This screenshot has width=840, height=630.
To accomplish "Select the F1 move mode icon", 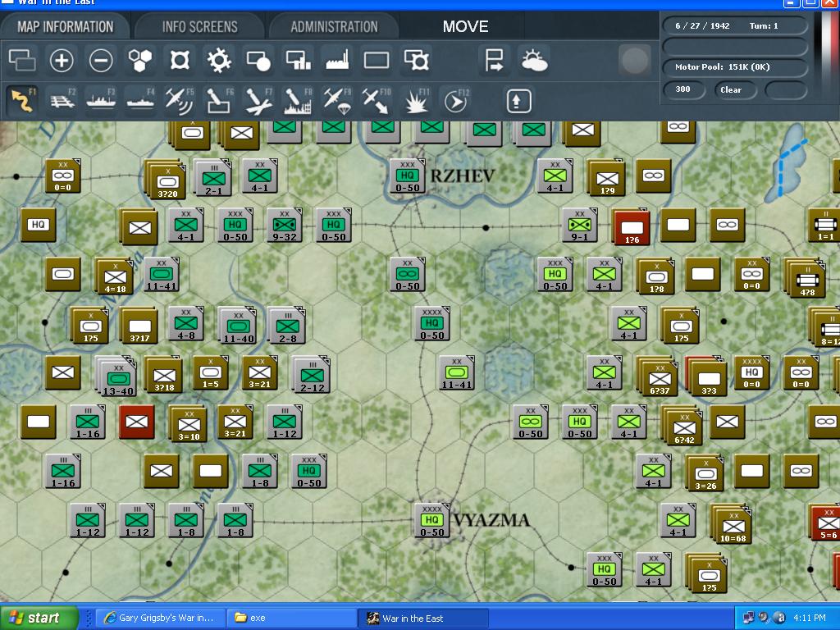I will coord(22,101).
